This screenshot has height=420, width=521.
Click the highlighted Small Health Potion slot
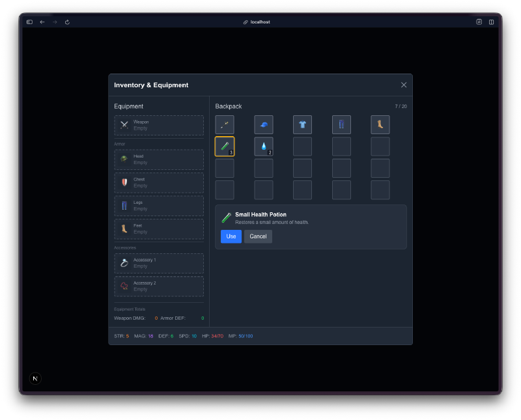click(x=224, y=146)
